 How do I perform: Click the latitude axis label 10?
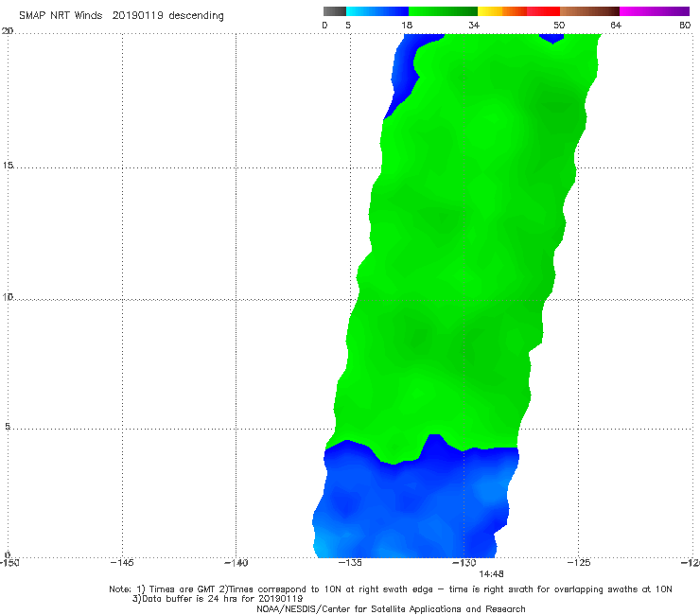[x=8, y=296]
